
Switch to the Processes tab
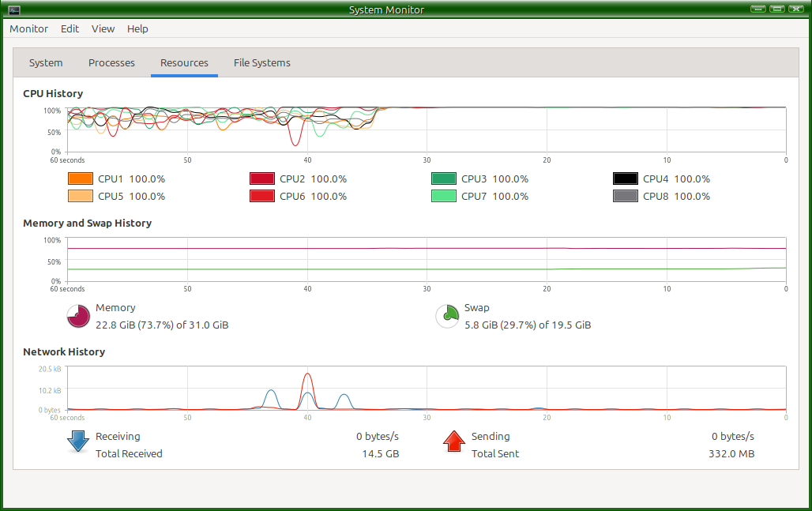111,62
